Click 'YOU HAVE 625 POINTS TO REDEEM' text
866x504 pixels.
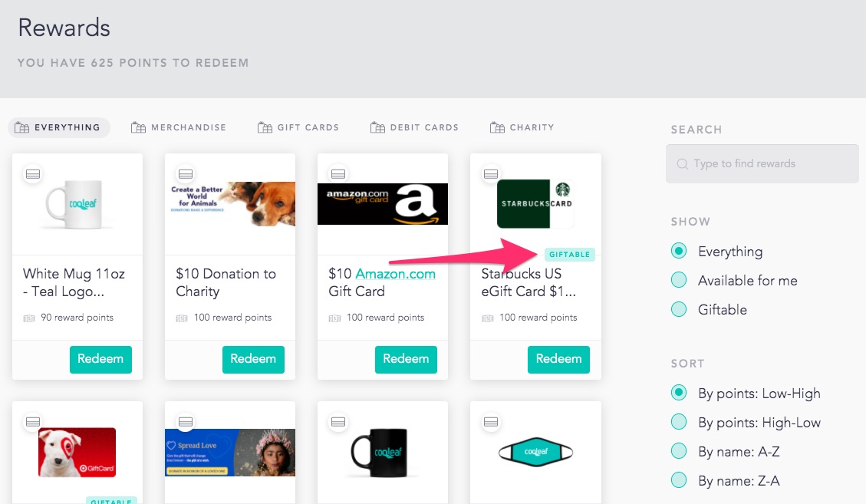(133, 63)
